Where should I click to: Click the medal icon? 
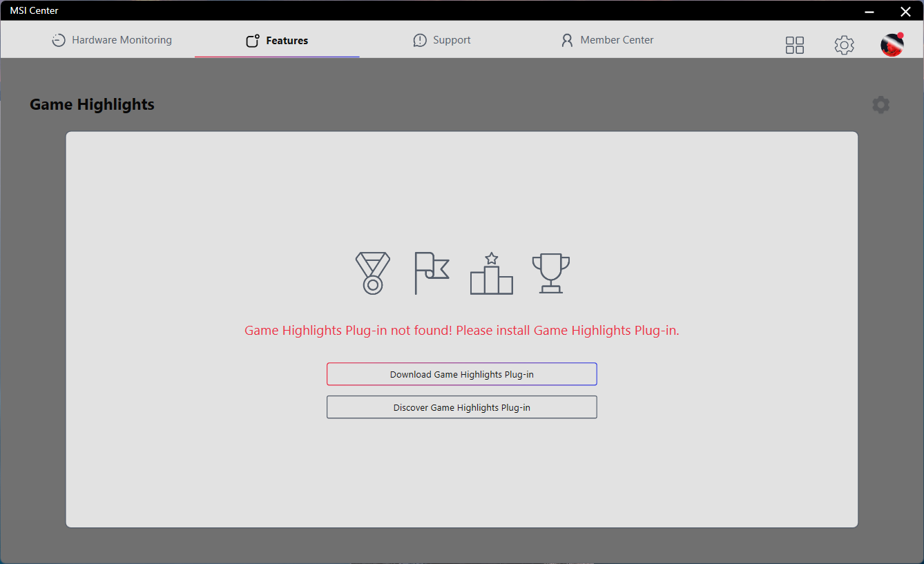(x=373, y=273)
